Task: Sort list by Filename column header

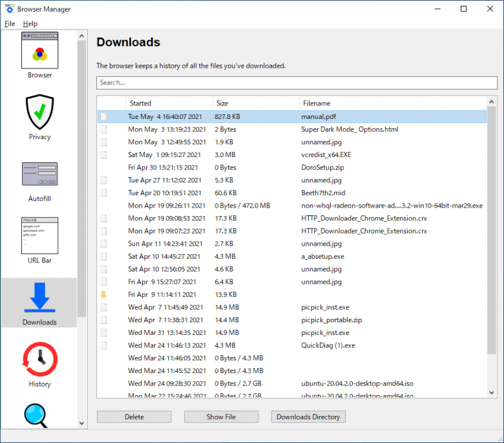Action: click(x=393, y=103)
